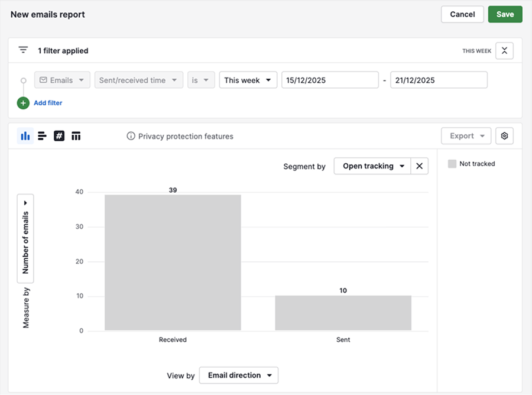This screenshot has height=395, width=532.
Task: Remove the Open tracking segment
Action: click(419, 166)
